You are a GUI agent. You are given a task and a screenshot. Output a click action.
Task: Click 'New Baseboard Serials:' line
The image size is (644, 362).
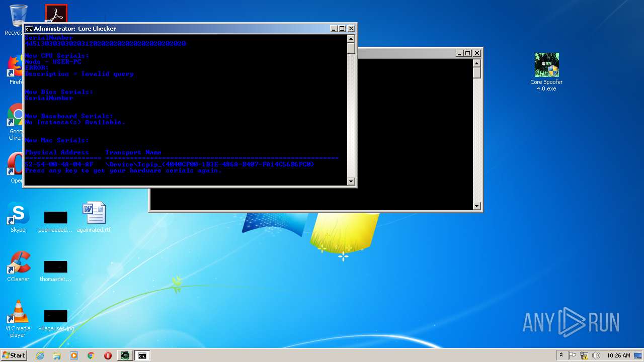click(x=69, y=116)
